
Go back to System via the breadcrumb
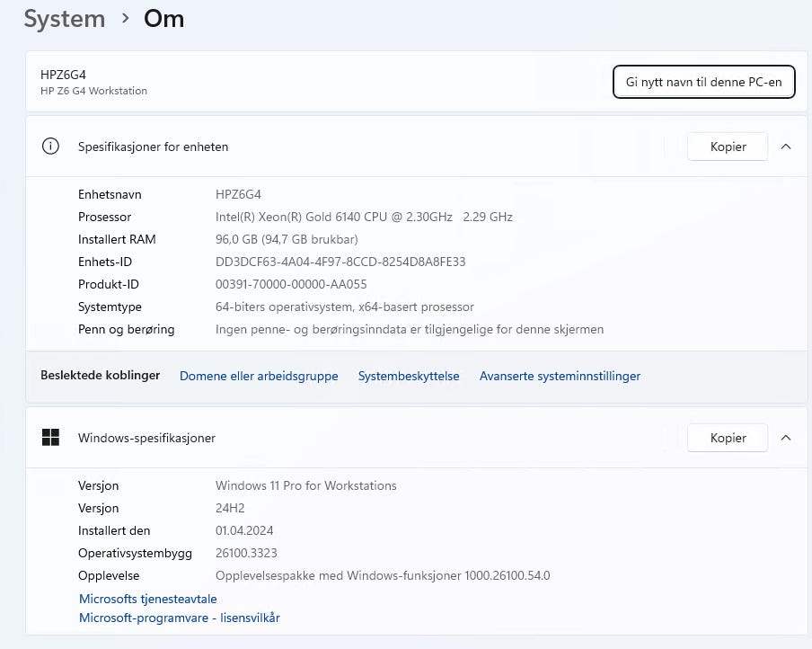[x=64, y=19]
